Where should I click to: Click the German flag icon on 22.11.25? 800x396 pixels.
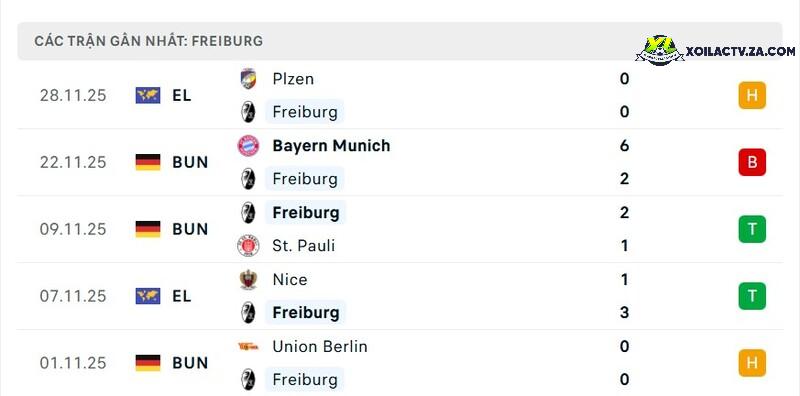[148, 162]
